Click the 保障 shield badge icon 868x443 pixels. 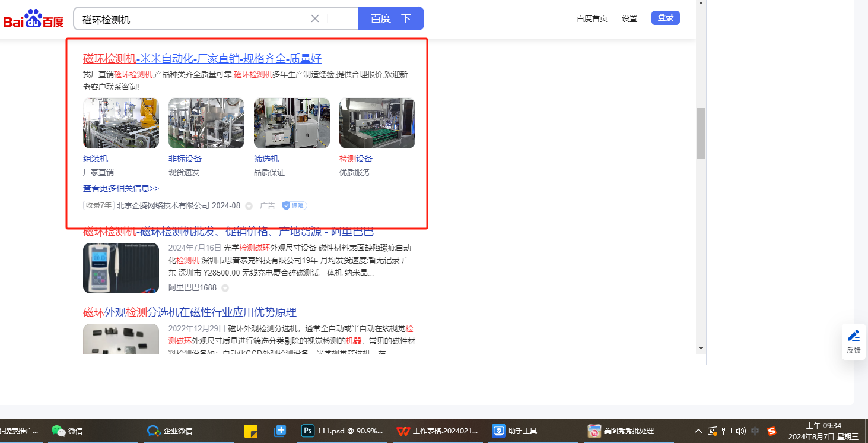tap(294, 205)
